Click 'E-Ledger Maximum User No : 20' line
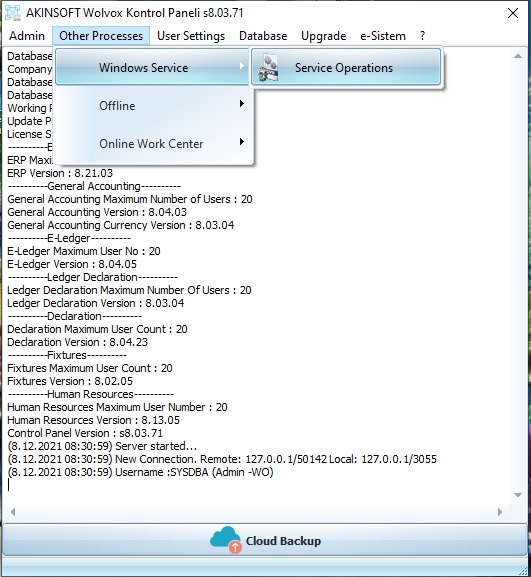This screenshot has height=577, width=531. coord(84,251)
